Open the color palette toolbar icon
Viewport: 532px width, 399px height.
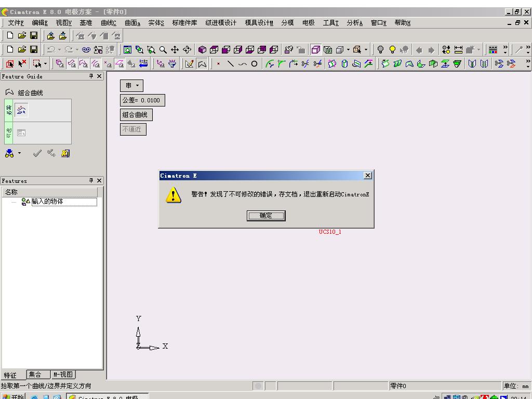click(493, 50)
